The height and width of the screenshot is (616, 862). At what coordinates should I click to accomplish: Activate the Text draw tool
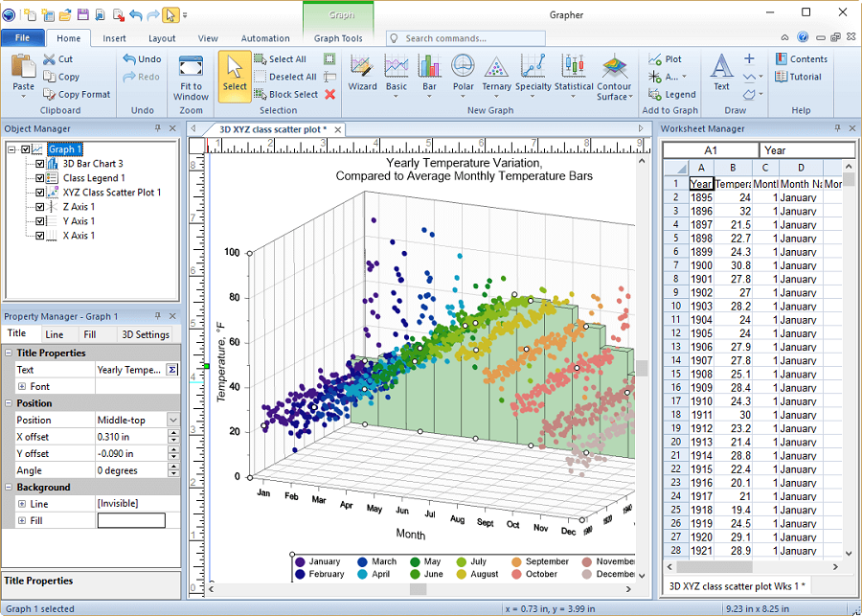click(x=721, y=72)
